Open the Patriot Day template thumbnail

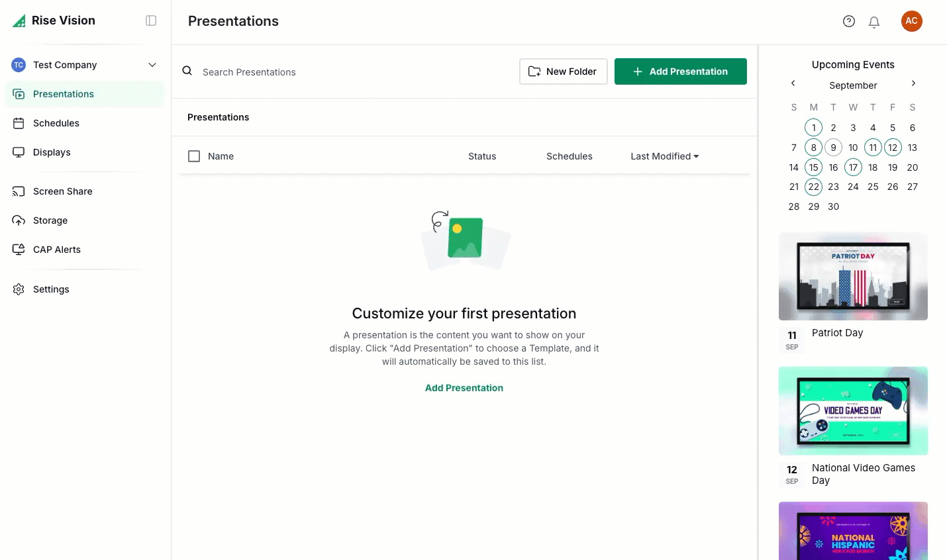(x=853, y=276)
